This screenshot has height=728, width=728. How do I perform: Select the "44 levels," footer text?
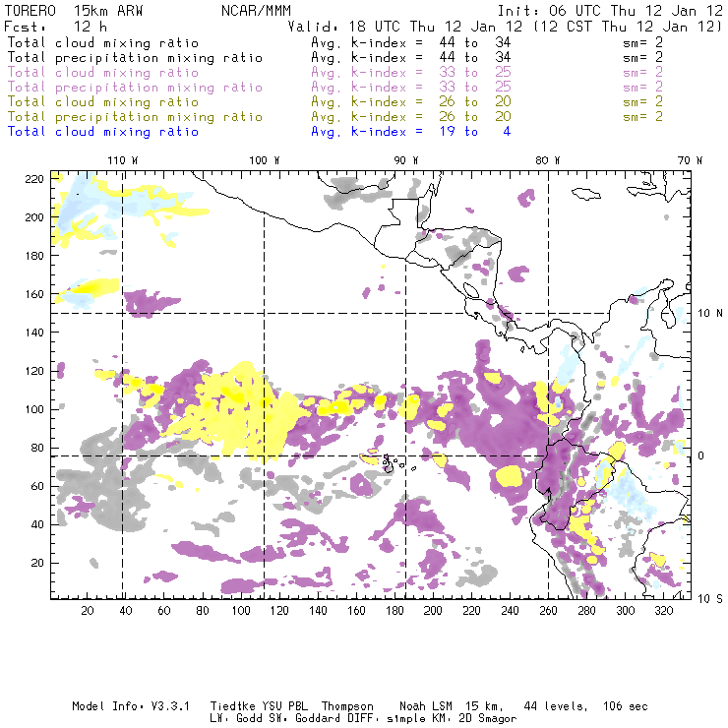click(556, 706)
